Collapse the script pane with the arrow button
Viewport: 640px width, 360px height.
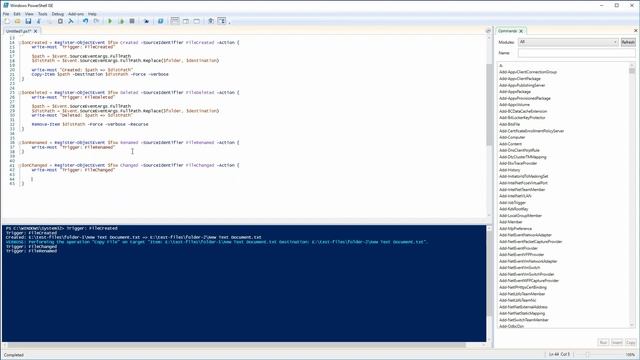click(488, 31)
